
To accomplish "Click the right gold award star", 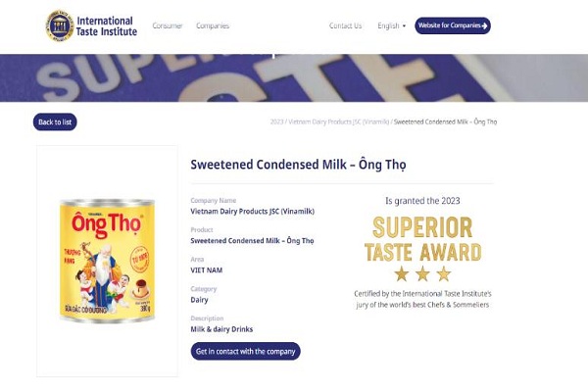I will tap(444, 273).
